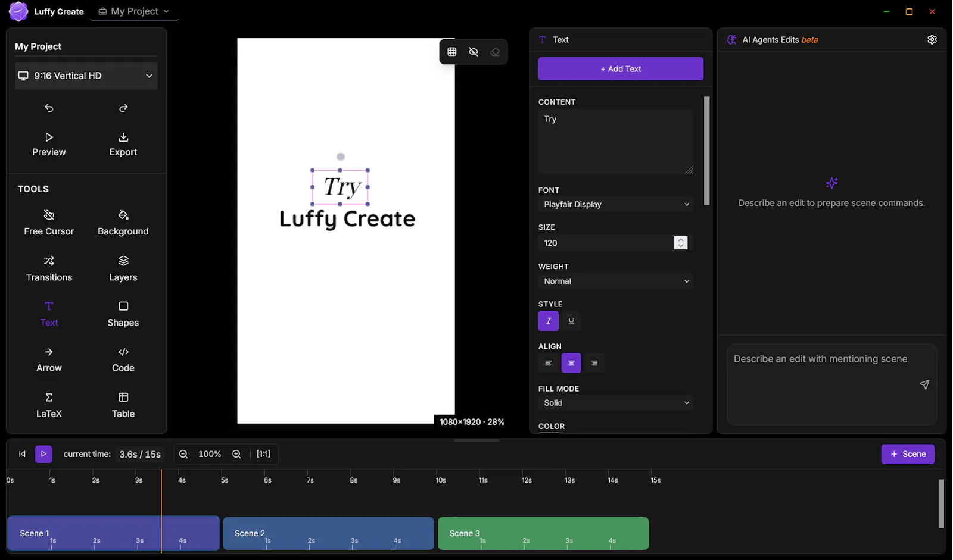The image size is (953, 560).
Task: Minimize the application window
Action: [886, 11]
